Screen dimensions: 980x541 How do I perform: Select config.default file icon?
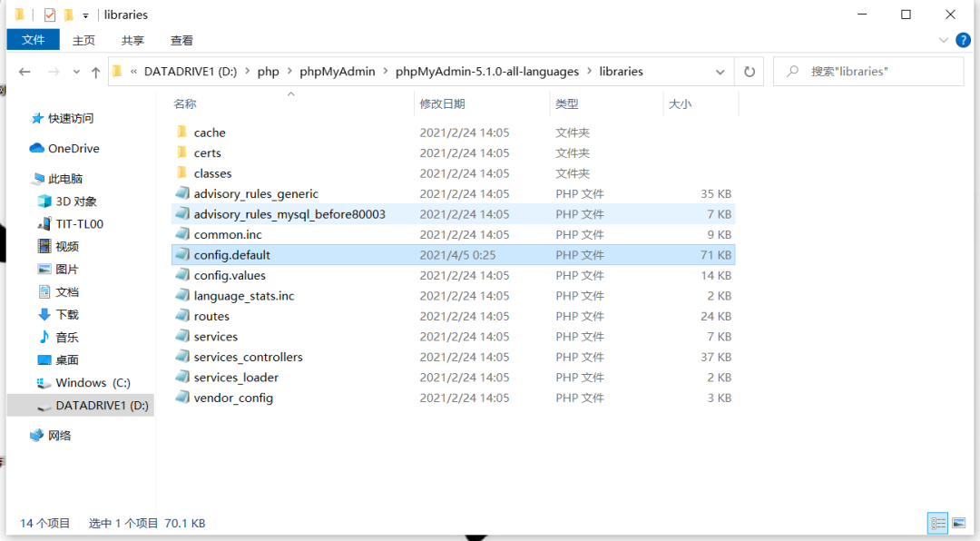click(181, 254)
